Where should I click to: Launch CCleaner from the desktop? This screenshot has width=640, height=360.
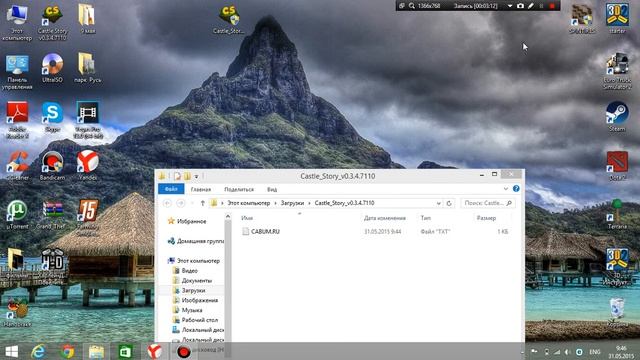click(17, 165)
